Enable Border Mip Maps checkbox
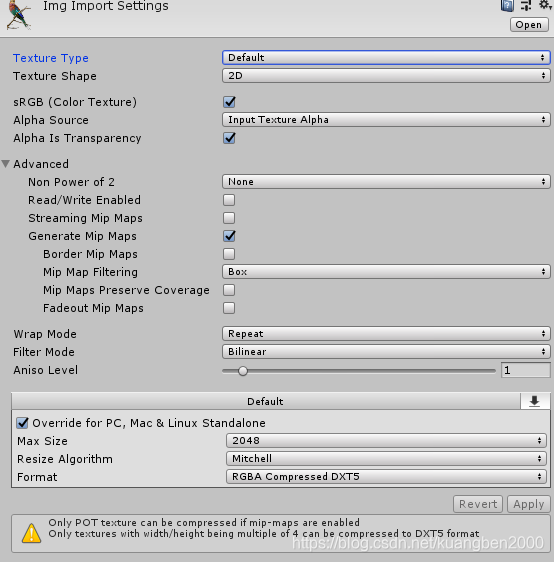The image size is (554, 562). point(229,254)
